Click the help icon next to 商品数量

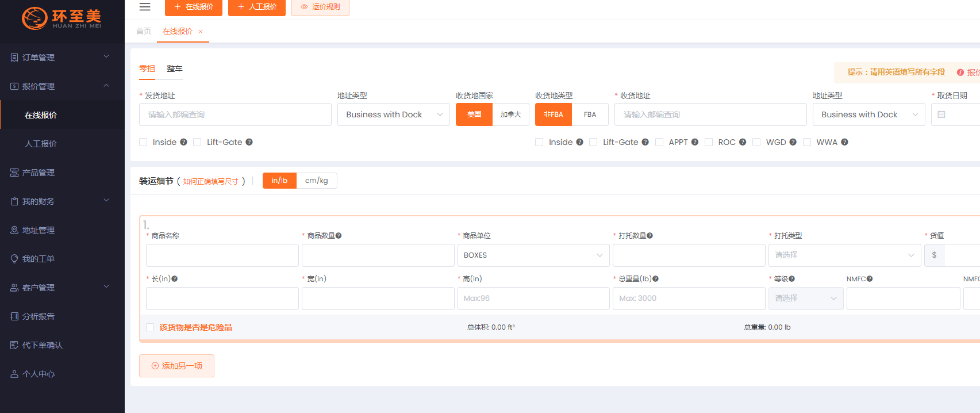pos(339,236)
